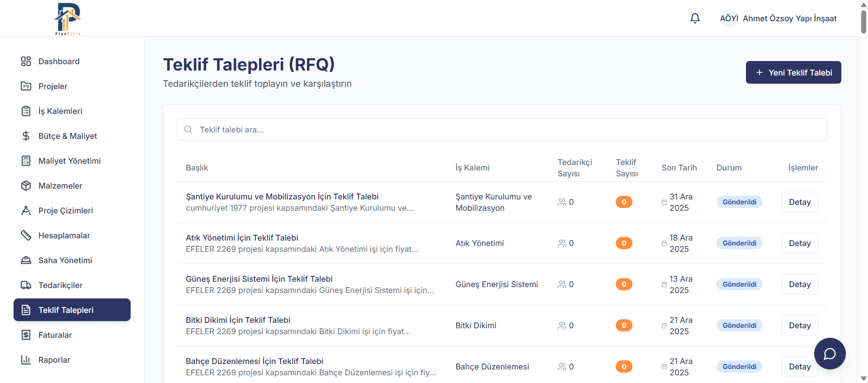Click the Raporlar bar chart icon
The image size is (868, 383).
click(x=26, y=360)
